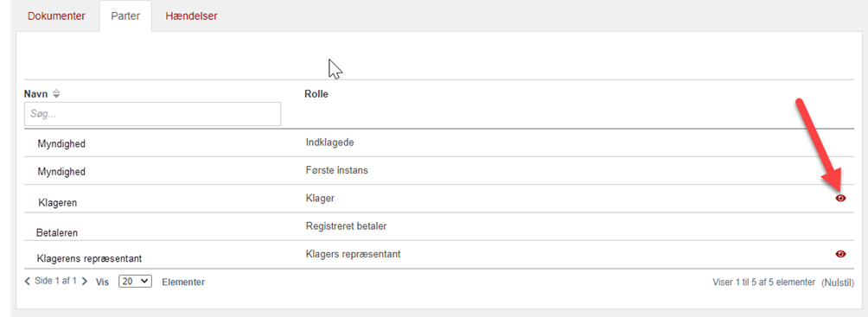The height and width of the screenshot is (317, 868).
Task: Select the Klageren row name
Action: click(x=58, y=202)
